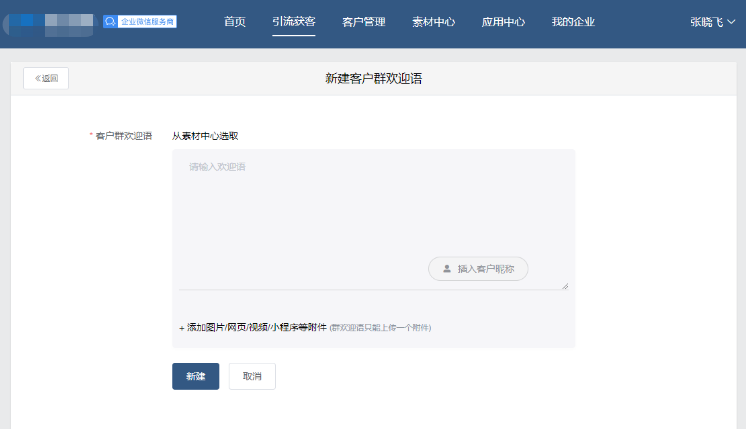Navigate to 应用中心
This screenshot has height=429, width=746.
tap(503, 21)
